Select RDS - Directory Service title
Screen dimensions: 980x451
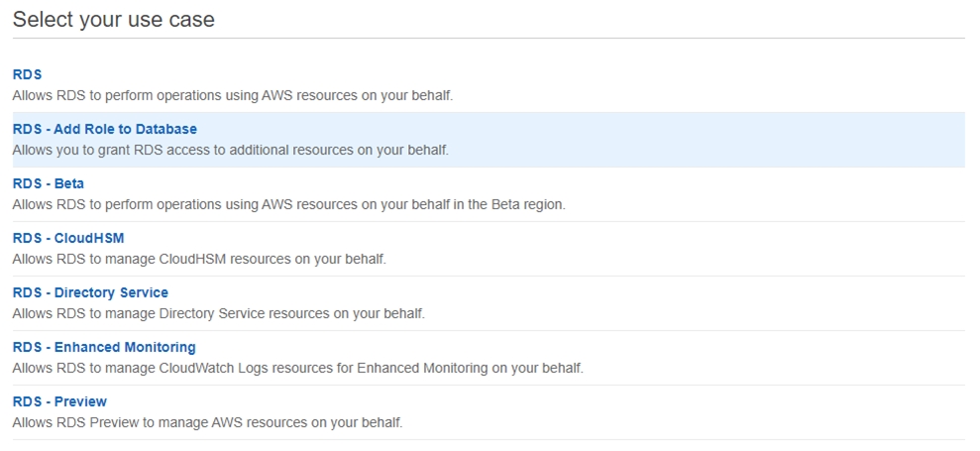[90, 292]
